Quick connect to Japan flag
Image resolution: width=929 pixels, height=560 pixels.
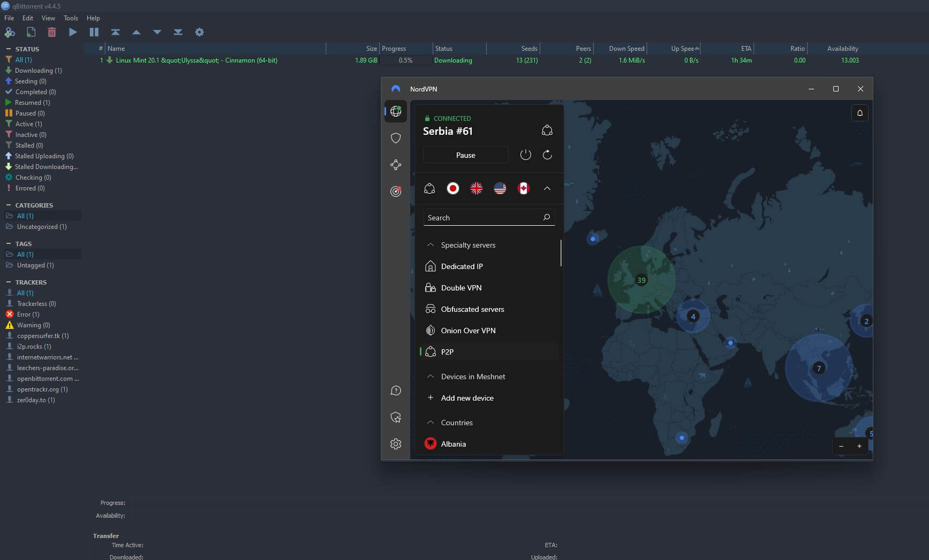[453, 188]
